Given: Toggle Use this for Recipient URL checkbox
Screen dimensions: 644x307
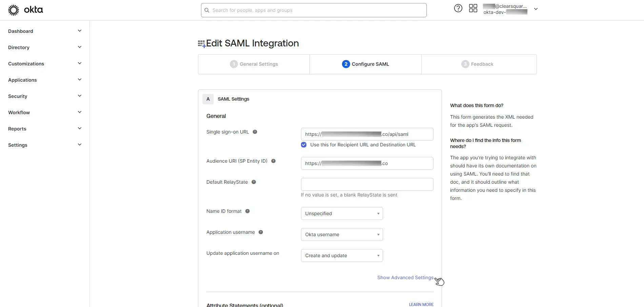Looking at the screenshot, I should (304, 145).
